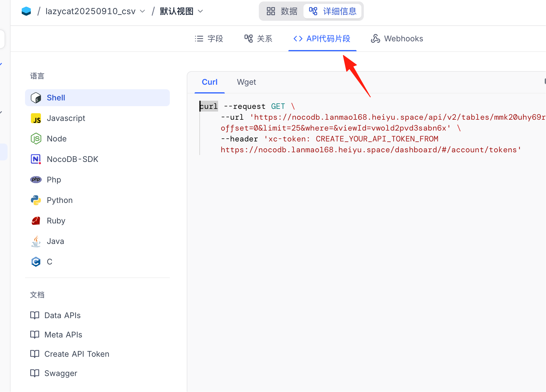Open Create API Token link
Screen dimensions: 546x392
click(x=77, y=354)
